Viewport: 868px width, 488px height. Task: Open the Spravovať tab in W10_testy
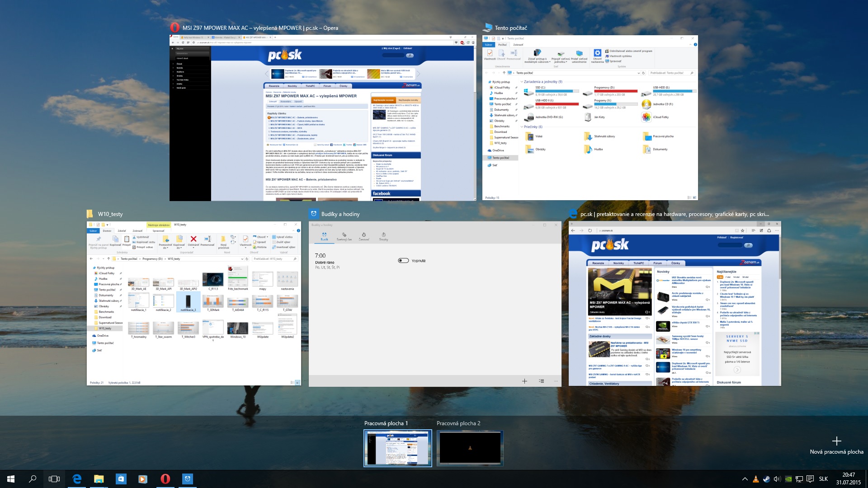(x=158, y=231)
